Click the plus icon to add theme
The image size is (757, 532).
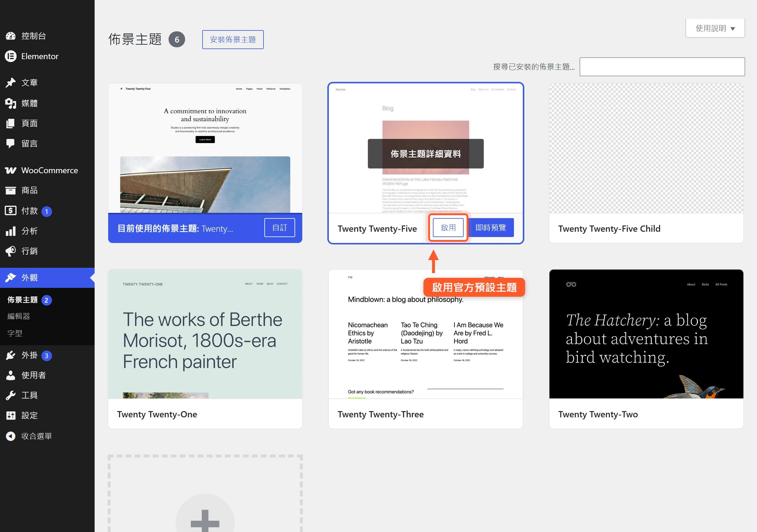(x=205, y=521)
